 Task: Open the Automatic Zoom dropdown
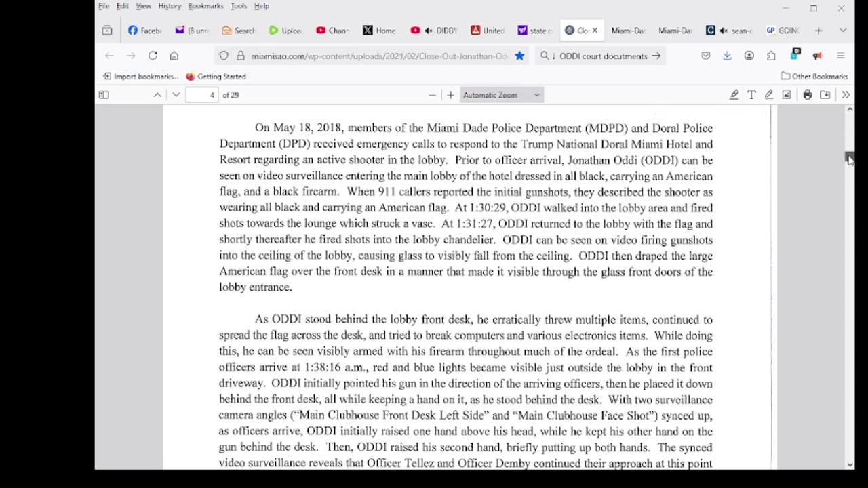501,95
